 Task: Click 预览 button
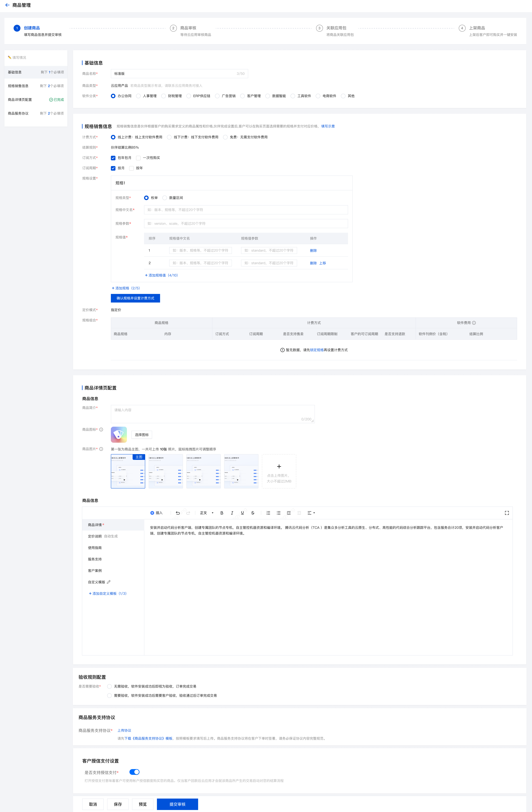143,804
